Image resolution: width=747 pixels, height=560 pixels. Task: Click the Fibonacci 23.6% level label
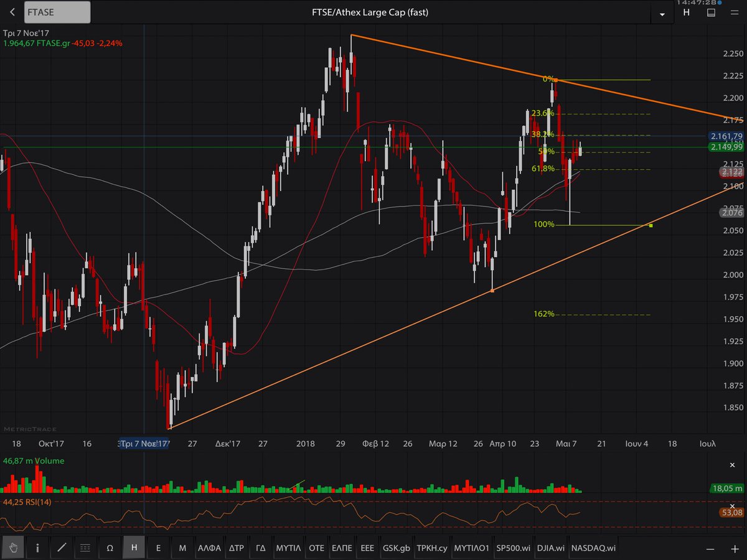(x=543, y=113)
